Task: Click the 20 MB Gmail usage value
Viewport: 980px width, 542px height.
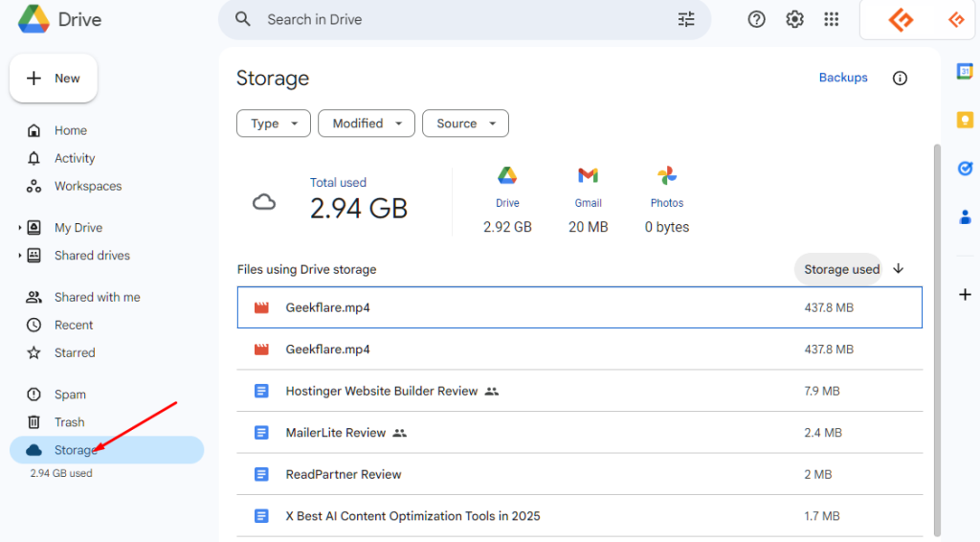Action: [x=588, y=227]
